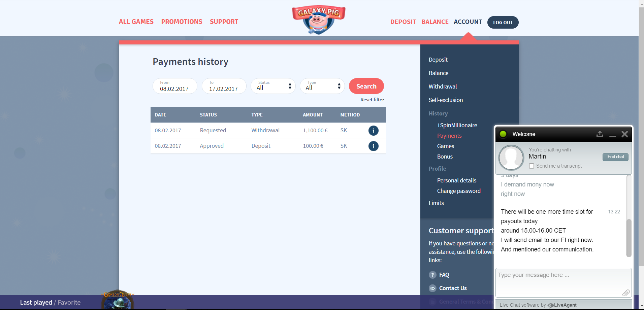The width and height of the screenshot is (644, 310).
Task: Minimize the live chat window
Action: click(613, 135)
